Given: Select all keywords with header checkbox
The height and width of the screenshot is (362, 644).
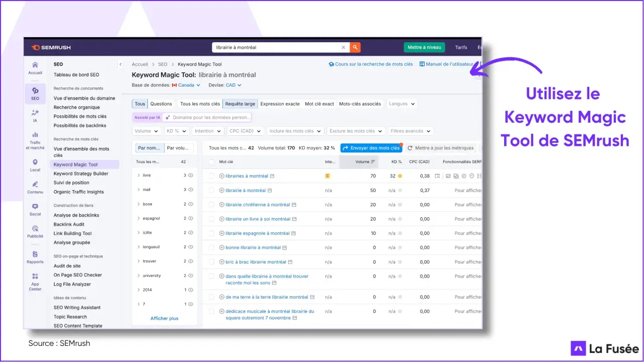Looking at the screenshot, I should [211, 162].
